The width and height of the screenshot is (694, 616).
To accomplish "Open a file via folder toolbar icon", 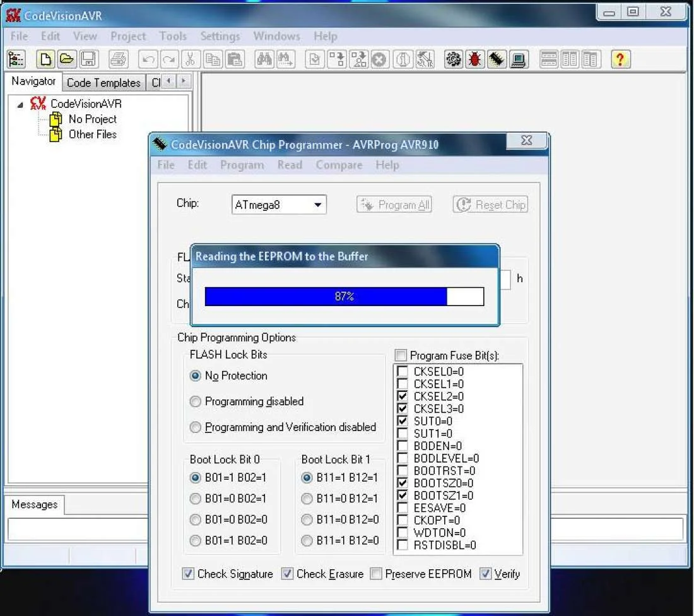I will 67,59.
